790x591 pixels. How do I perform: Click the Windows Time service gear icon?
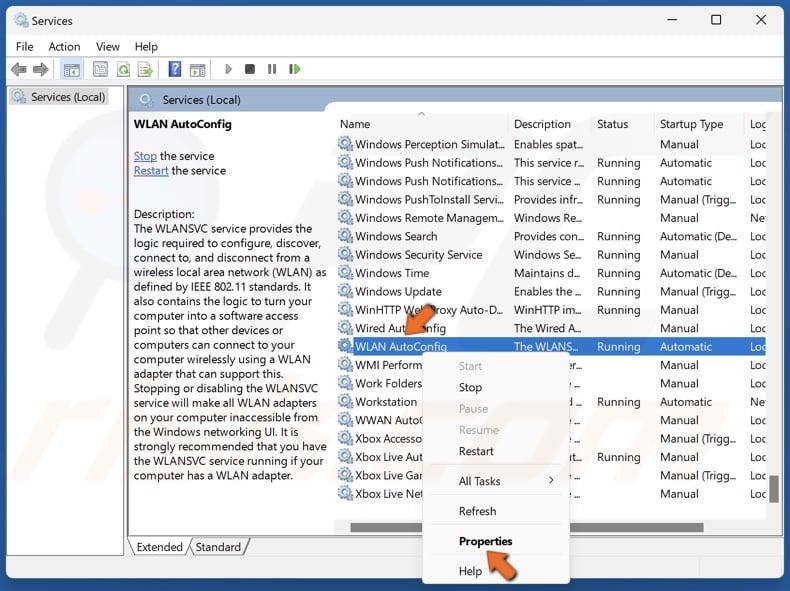click(345, 273)
